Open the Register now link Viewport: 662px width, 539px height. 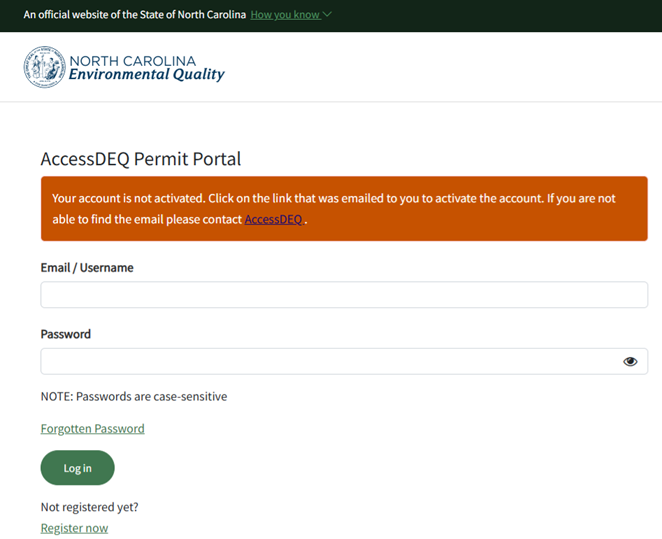(74, 528)
